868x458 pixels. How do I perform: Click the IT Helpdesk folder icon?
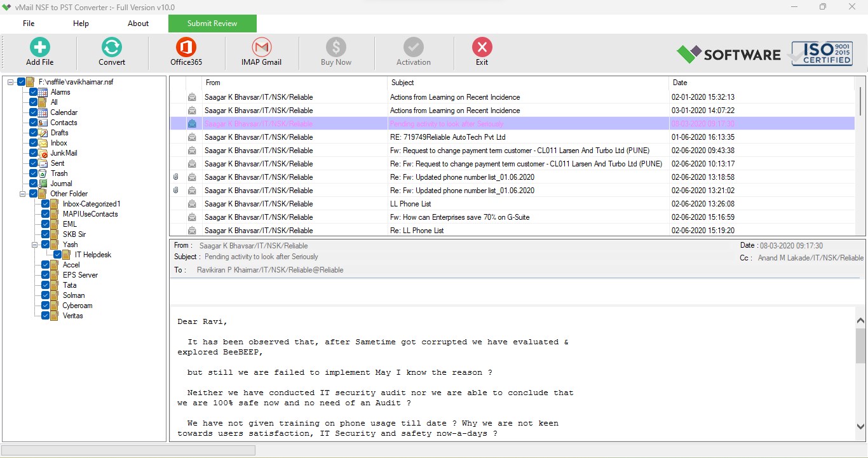click(67, 255)
